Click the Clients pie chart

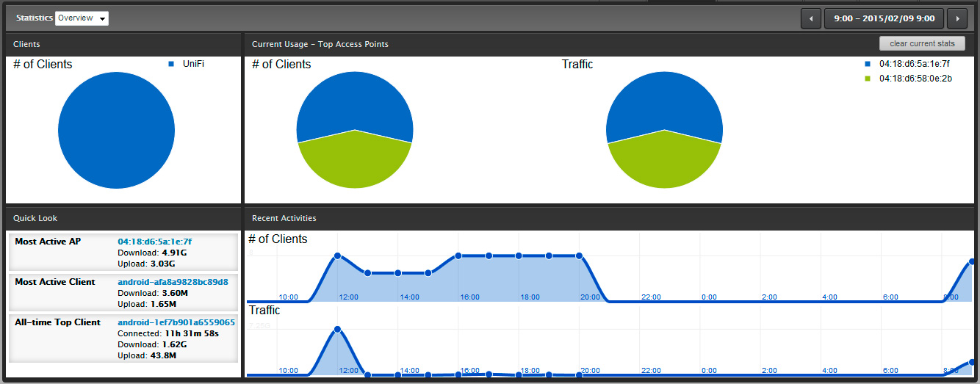pos(116,130)
